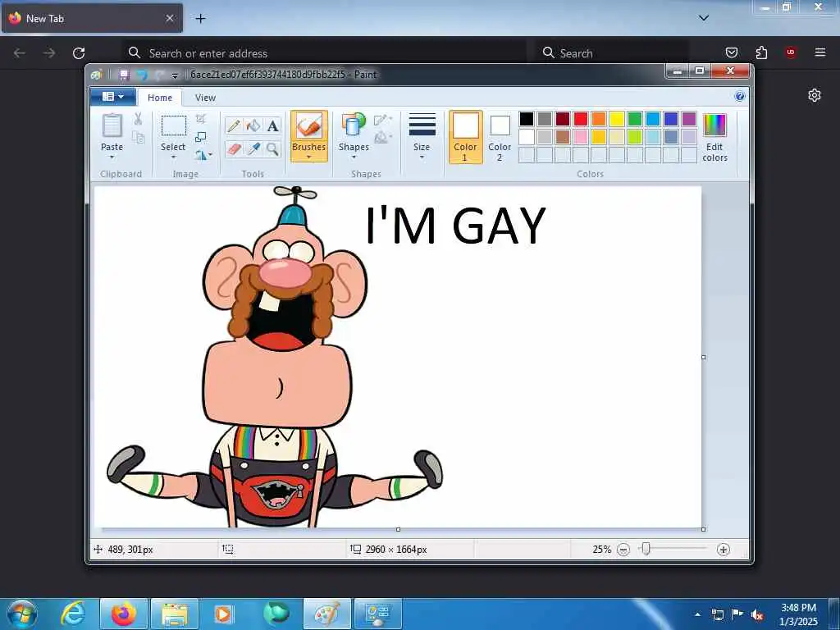Image resolution: width=840 pixels, height=630 pixels.
Task: Click the Select all icon in status bar
Action: point(228,549)
